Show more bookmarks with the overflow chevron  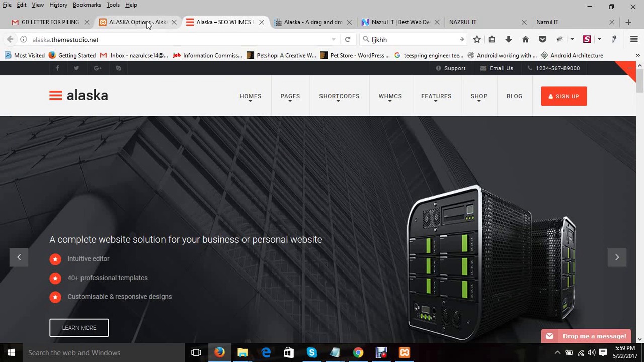[638, 55]
